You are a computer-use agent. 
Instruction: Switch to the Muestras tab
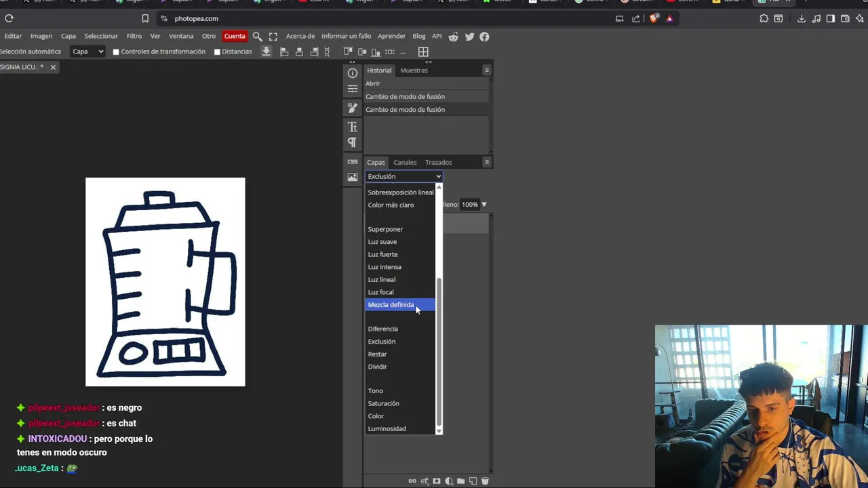pyautogui.click(x=414, y=70)
